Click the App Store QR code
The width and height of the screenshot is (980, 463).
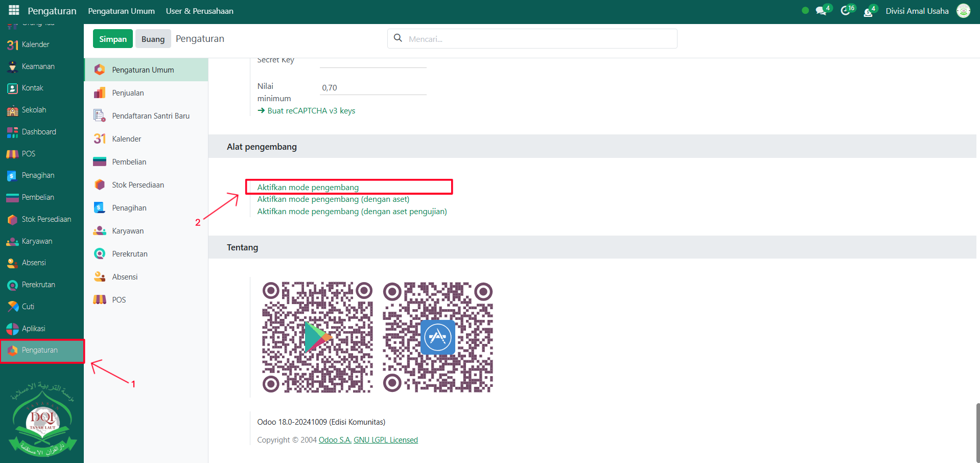(438, 337)
